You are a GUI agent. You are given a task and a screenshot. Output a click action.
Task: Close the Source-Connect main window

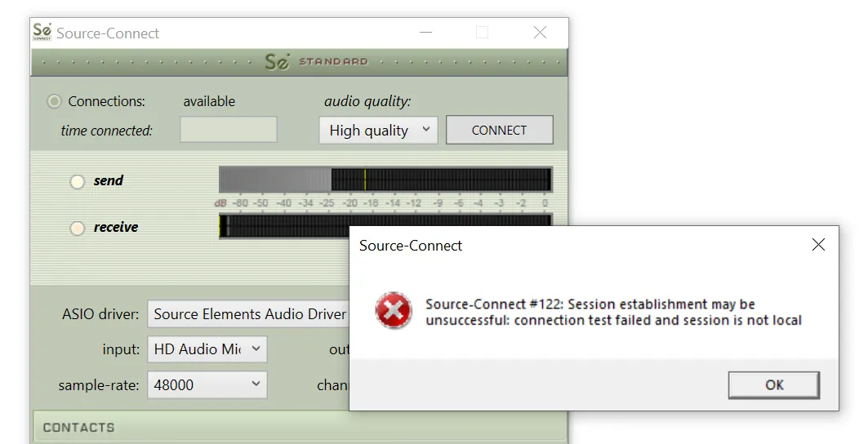pyautogui.click(x=541, y=33)
